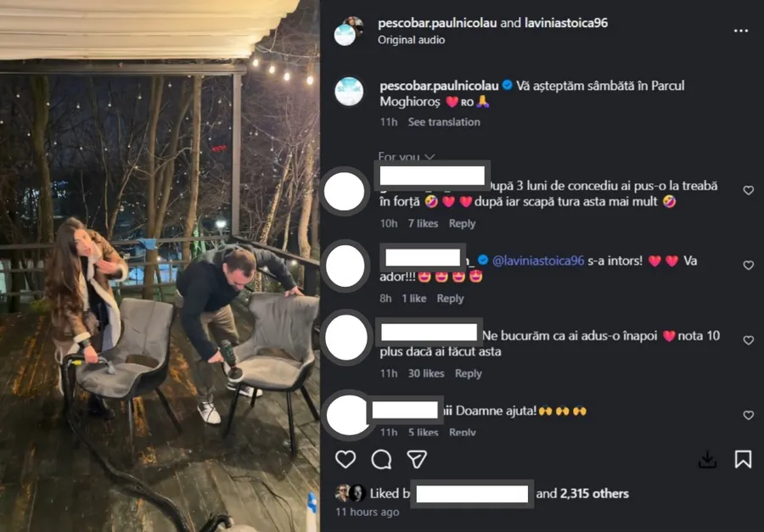This screenshot has width=764, height=532.
Task: Click the reel video of chairs
Action: (x=160, y=266)
